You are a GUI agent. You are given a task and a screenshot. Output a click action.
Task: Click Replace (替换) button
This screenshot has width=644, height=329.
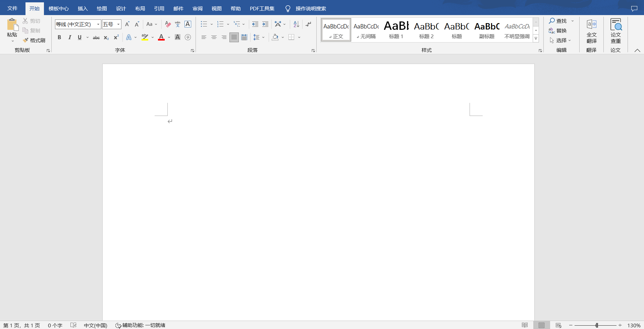pos(558,30)
